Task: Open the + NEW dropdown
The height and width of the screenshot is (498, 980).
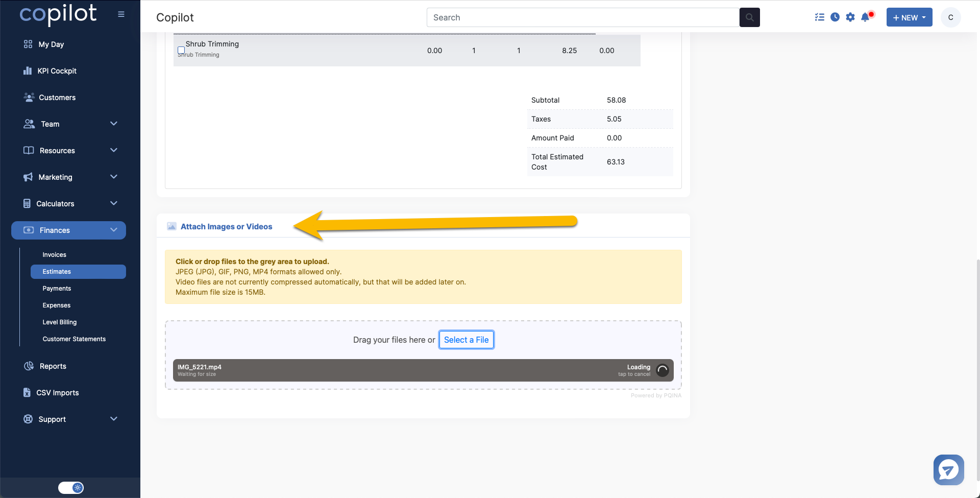Action: click(909, 17)
